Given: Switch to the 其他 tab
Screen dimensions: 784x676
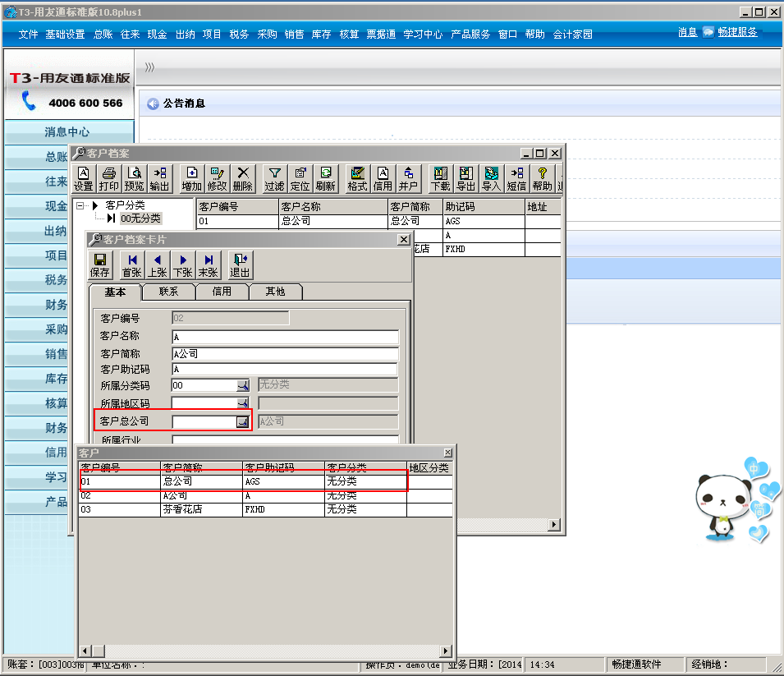Looking at the screenshot, I should coord(276,292).
